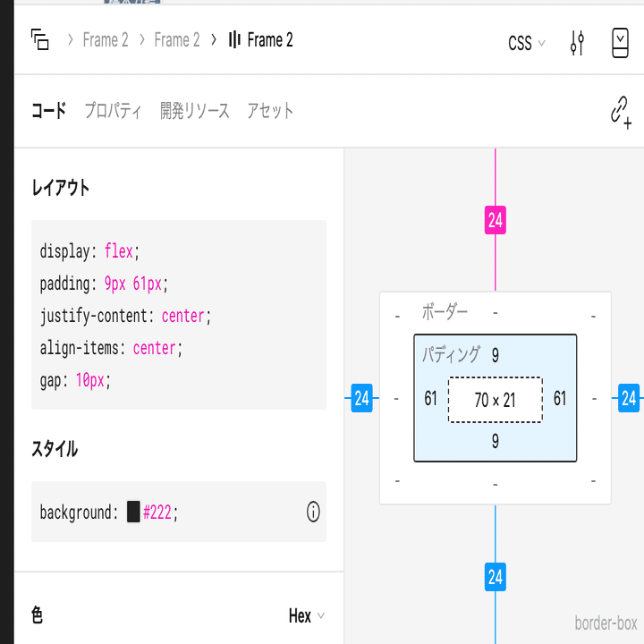Click the top 24 spacing badge

coord(496,219)
